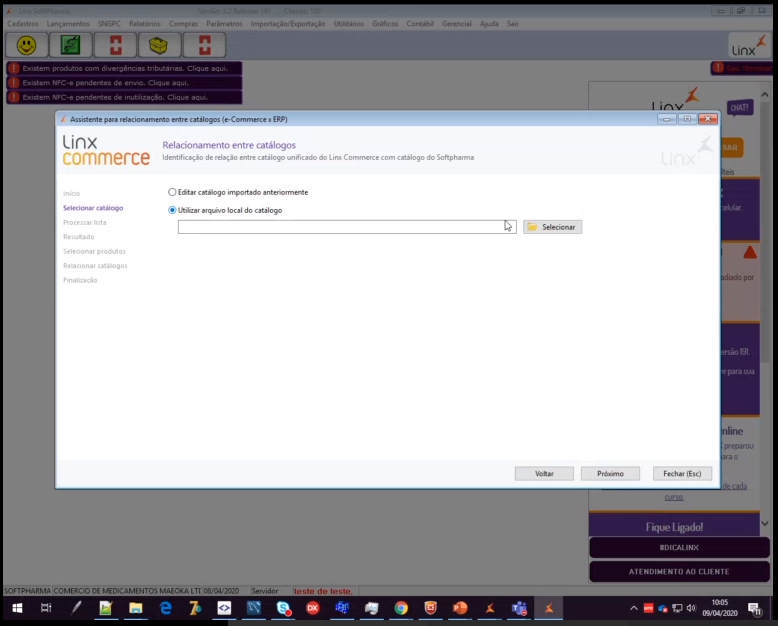The image size is (778, 626).
Task: Click the 'Processar lista' wizard step
Action: tap(85, 222)
